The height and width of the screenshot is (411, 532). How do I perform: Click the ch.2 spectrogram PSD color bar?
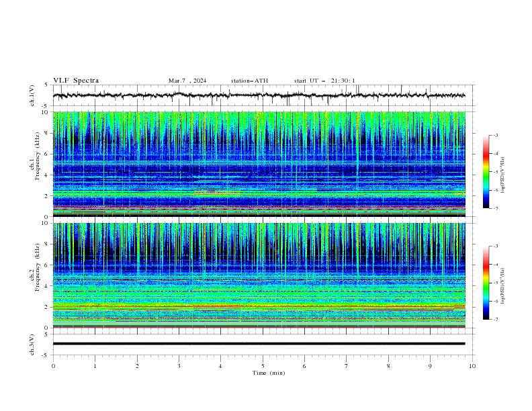point(486,283)
